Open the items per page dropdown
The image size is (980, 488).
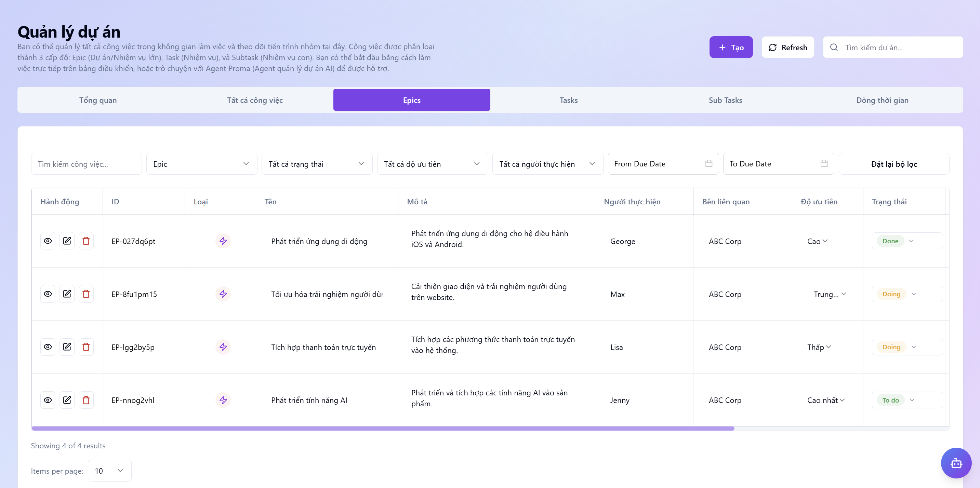[109, 471]
